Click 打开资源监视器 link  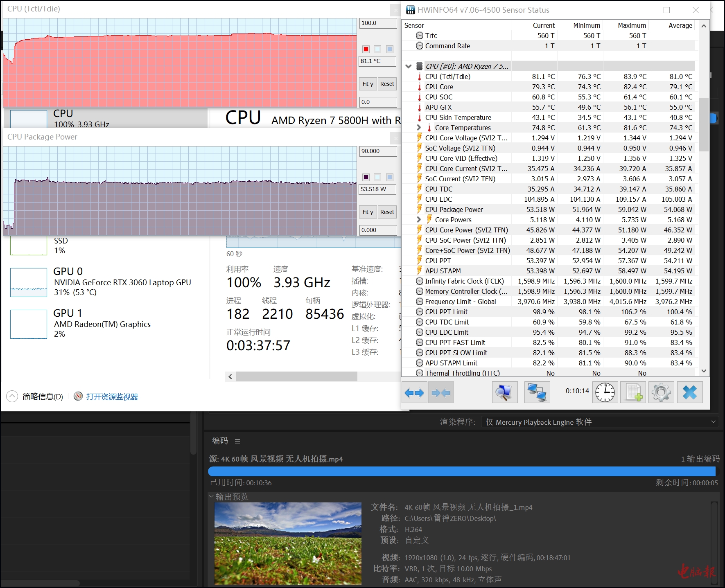[x=112, y=397]
